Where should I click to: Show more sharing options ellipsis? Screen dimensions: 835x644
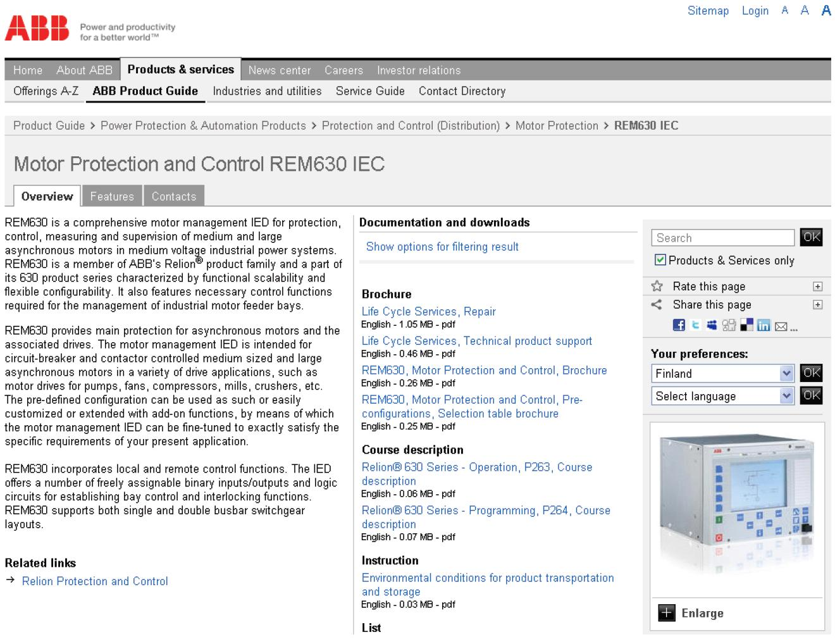[x=794, y=328]
